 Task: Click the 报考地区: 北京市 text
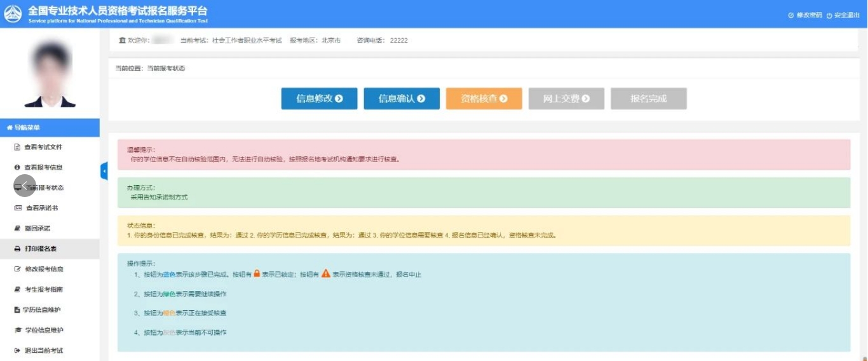tap(315, 40)
